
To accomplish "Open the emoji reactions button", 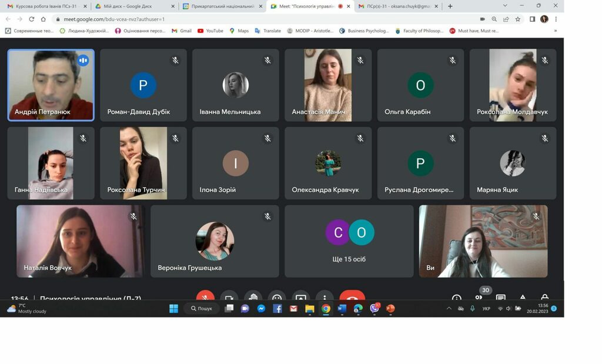I will [276, 297].
